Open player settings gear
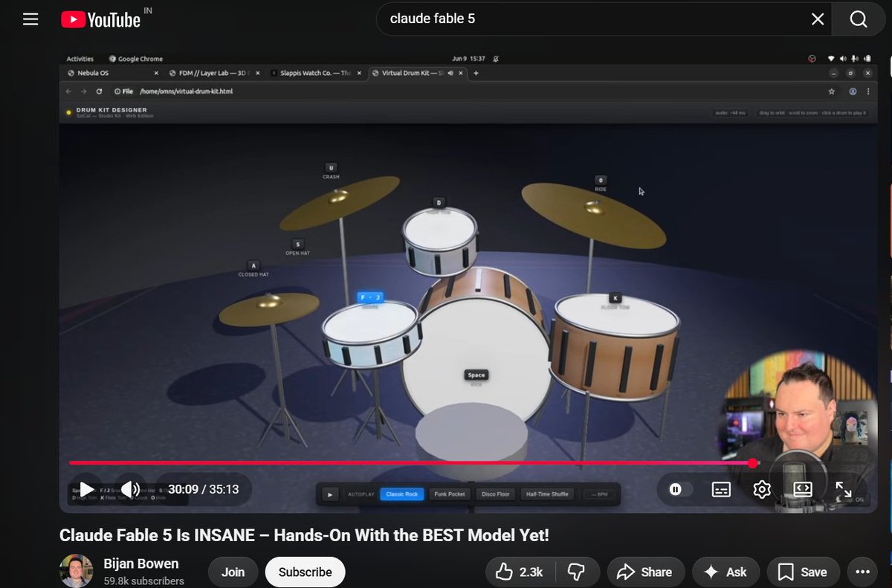 point(761,489)
